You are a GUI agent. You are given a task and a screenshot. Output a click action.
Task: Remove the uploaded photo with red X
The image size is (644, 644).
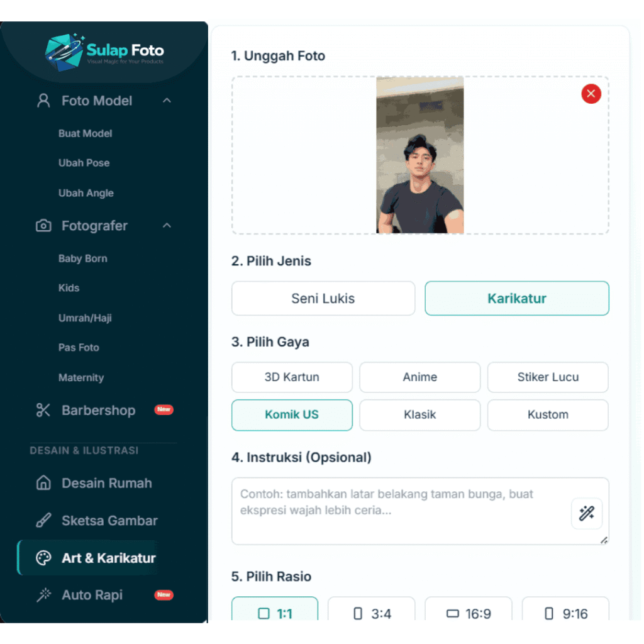pyautogui.click(x=591, y=94)
